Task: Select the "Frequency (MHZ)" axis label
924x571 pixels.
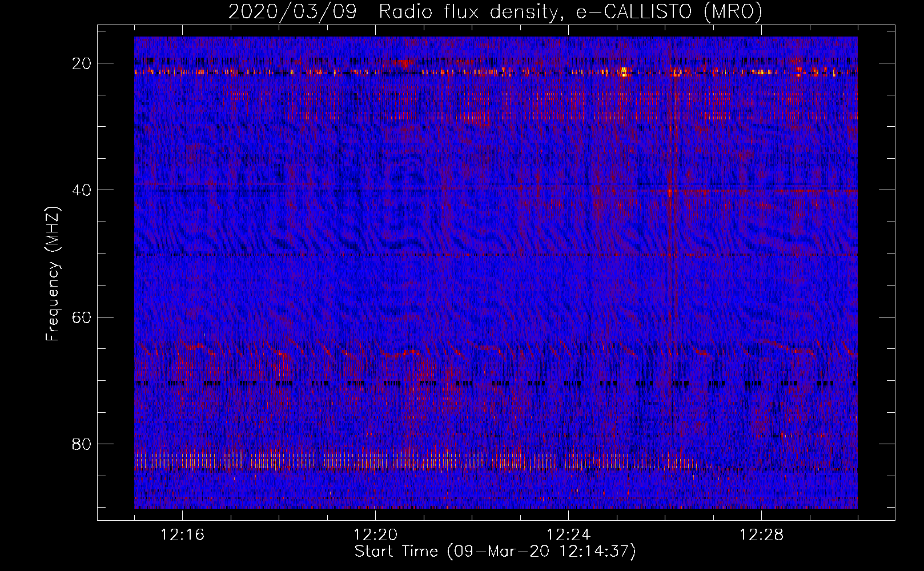Action: tap(53, 274)
